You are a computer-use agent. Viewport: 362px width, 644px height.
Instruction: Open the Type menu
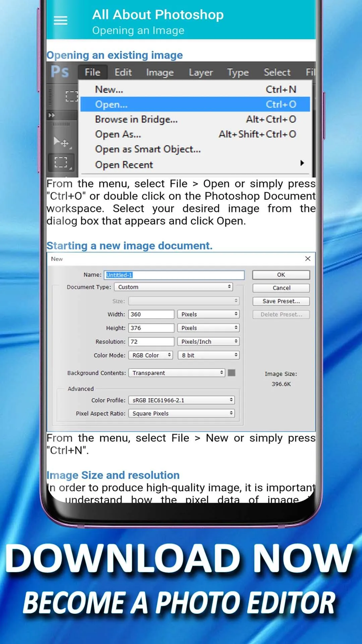click(238, 72)
